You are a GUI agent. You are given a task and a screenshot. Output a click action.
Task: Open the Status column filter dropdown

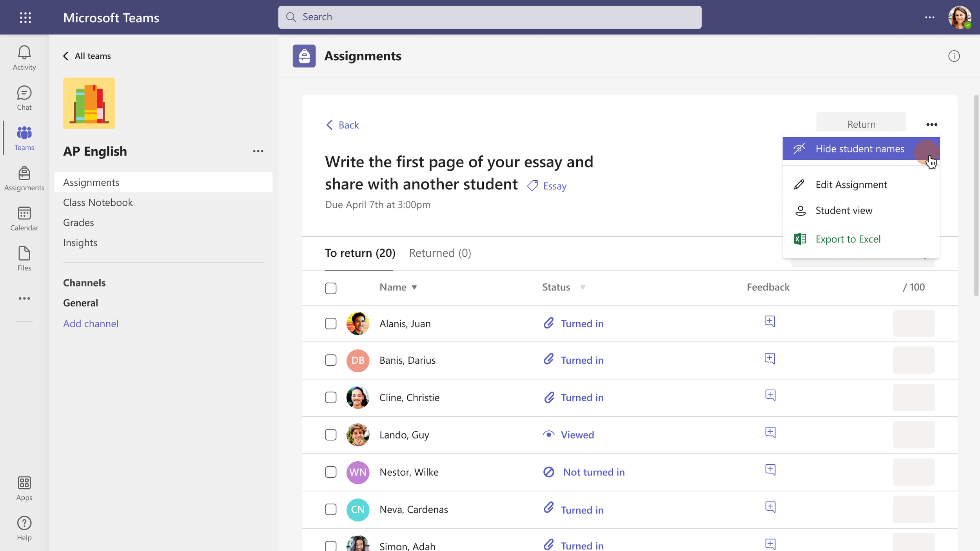click(x=583, y=287)
